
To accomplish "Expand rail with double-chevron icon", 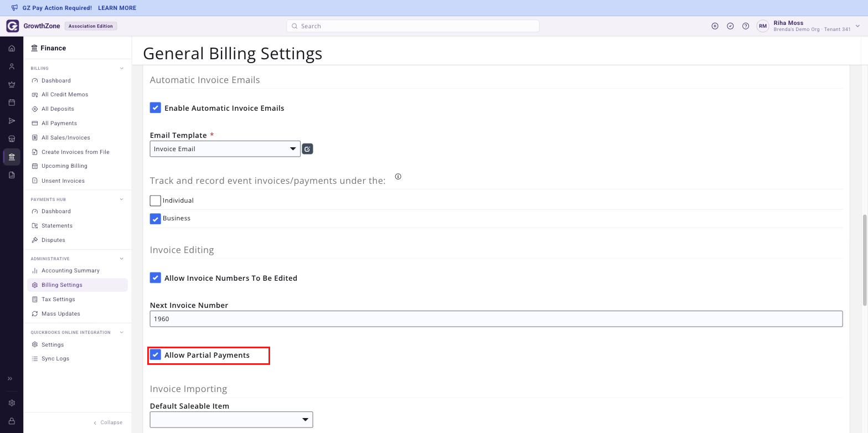I will tap(10, 379).
